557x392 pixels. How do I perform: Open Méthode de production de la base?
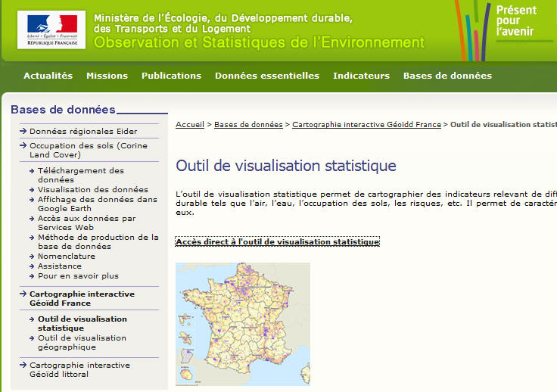(98, 241)
